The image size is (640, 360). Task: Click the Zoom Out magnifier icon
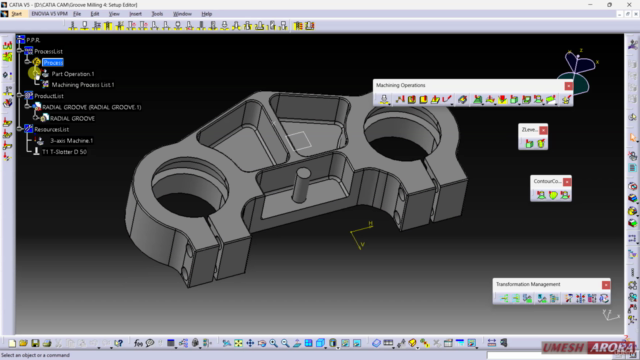(285, 343)
